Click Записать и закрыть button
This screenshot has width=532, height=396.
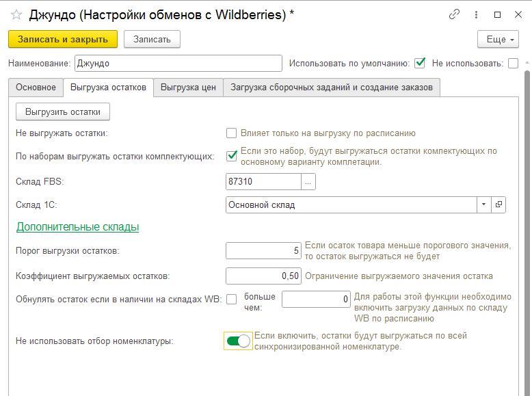(x=63, y=40)
